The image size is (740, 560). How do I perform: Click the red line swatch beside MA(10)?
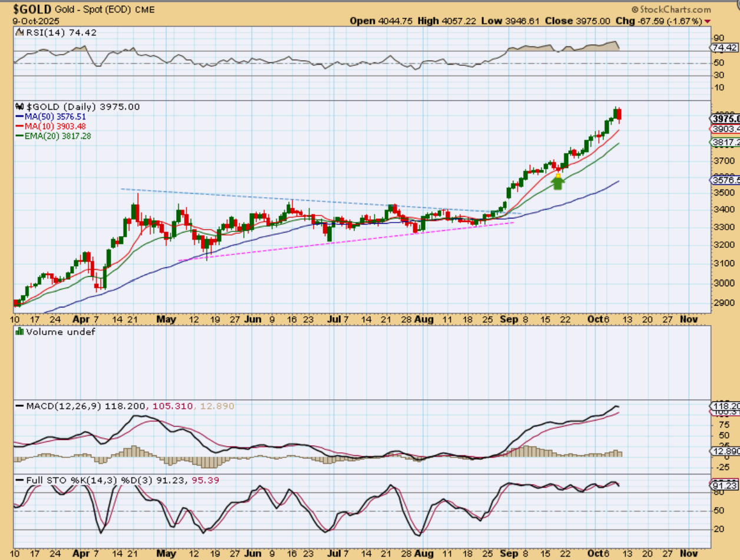click(x=19, y=126)
